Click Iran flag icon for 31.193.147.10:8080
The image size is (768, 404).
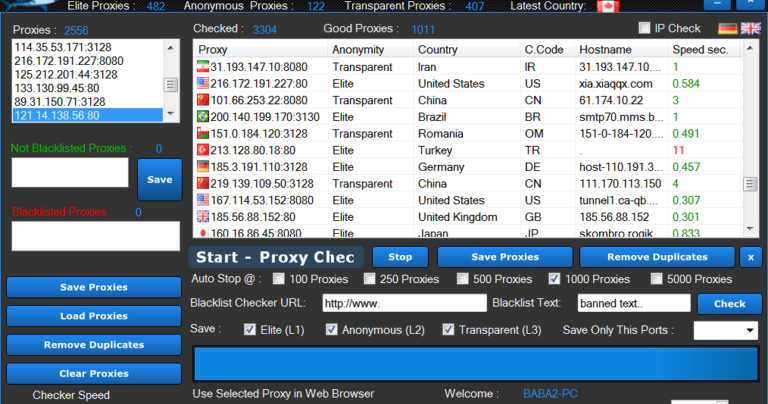[x=203, y=66]
